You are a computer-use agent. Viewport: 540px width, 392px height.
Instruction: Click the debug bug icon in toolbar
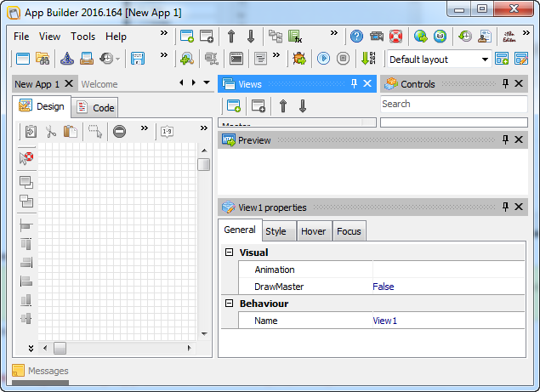point(299,59)
